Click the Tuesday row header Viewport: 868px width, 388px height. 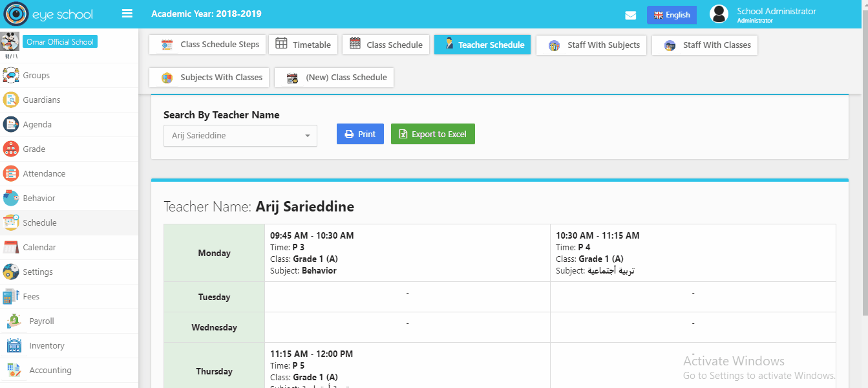[215, 297]
